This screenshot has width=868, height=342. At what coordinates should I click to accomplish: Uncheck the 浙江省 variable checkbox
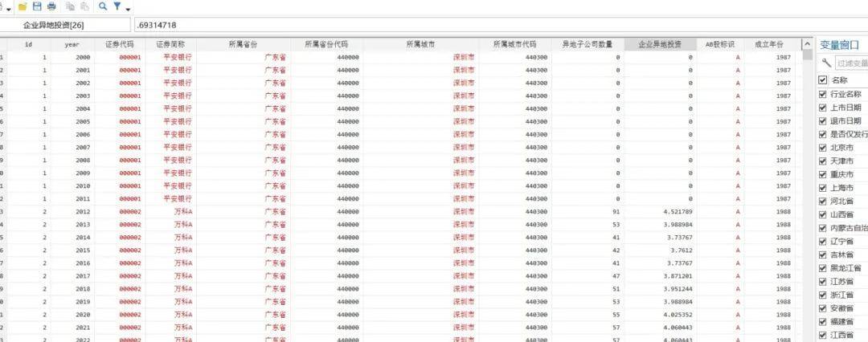click(823, 295)
